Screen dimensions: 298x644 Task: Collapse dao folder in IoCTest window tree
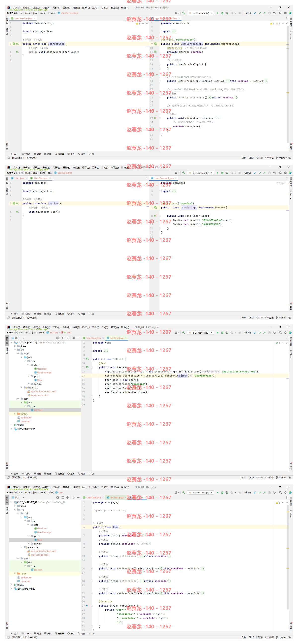pos(28,365)
